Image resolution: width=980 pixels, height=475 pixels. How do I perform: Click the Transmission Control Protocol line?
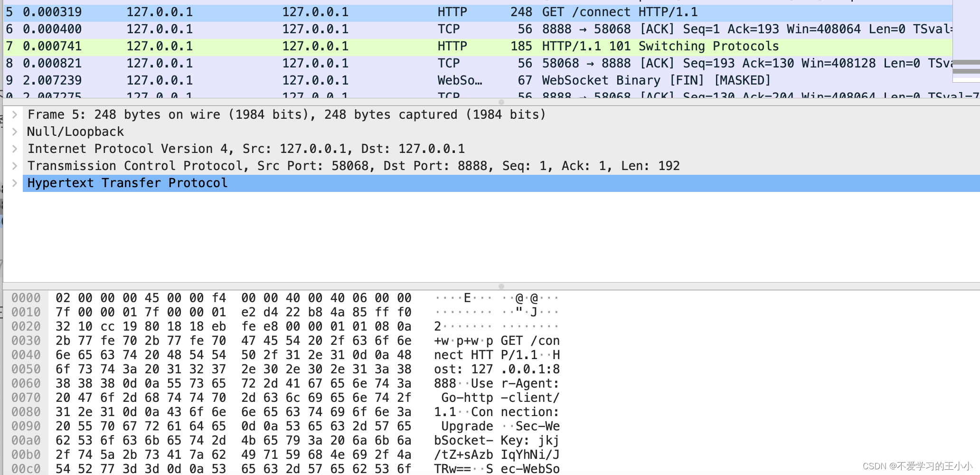pos(353,166)
